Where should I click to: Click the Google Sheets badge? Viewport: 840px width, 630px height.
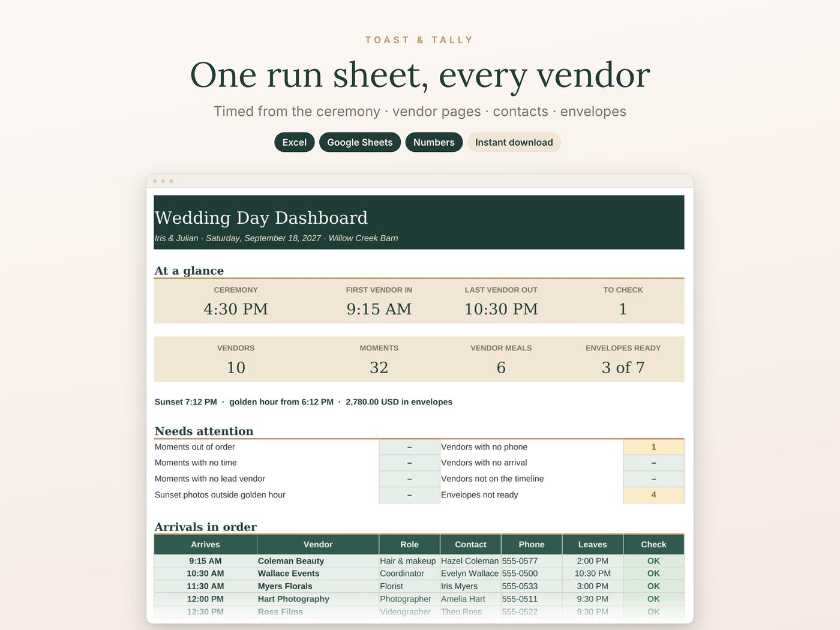(x=359, y=142)
